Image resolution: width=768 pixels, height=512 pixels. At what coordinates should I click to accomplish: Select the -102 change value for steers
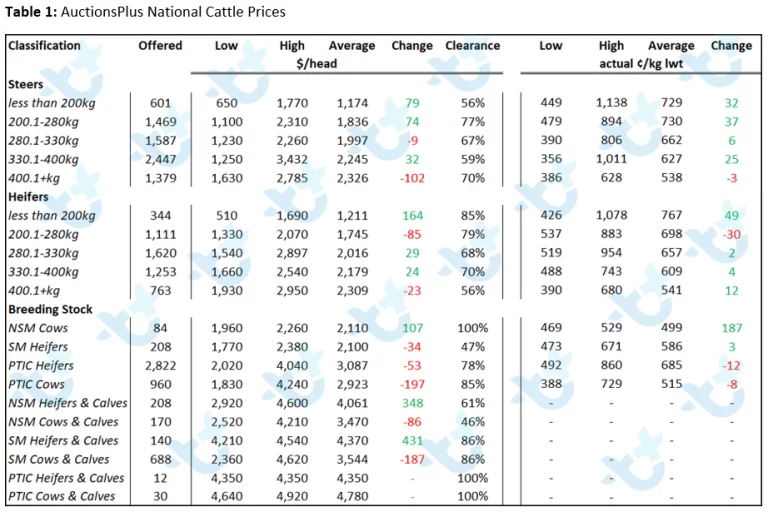[412, 178]
